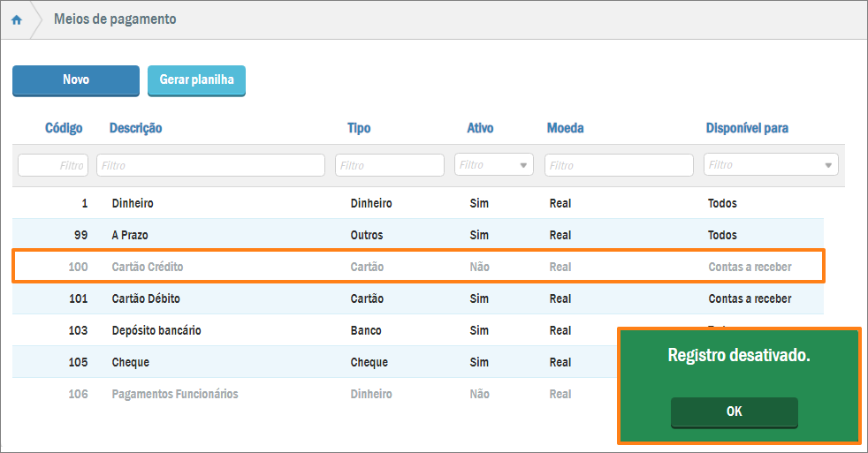This screenshot has height=453, width=868.
Task: Click into the Moeda filter box
Action: (619, 165)
